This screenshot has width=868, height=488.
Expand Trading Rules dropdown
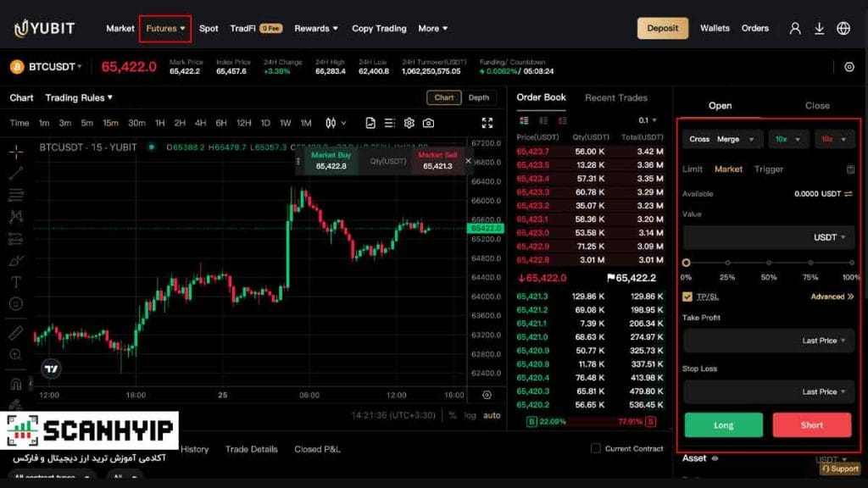point(79,97)
